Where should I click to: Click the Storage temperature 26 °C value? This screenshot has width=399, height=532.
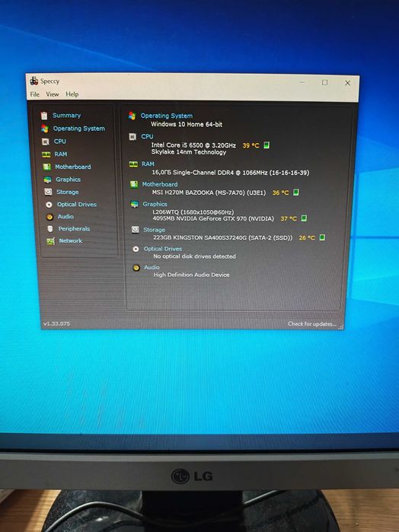[x=307, y=237]
